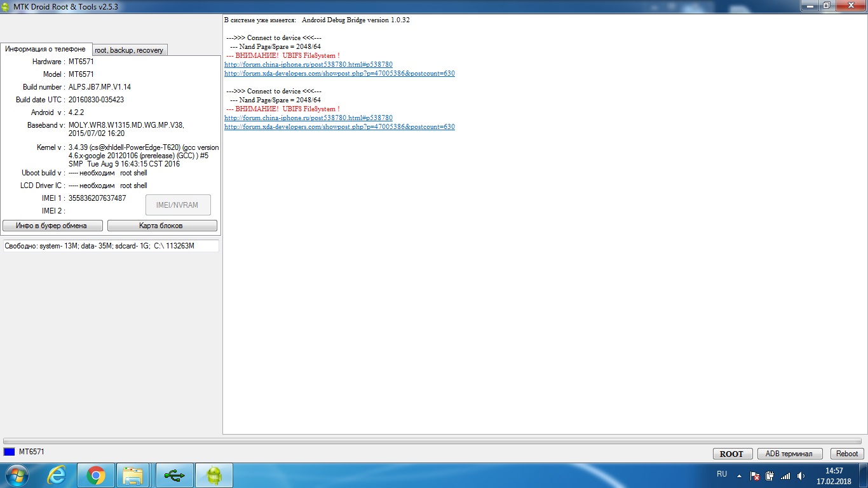Select the 'Информация о телефоне' tab

[x=46, y=49]
